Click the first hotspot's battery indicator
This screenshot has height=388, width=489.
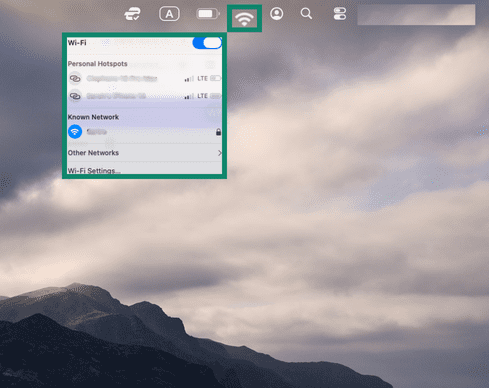point(215,78)
